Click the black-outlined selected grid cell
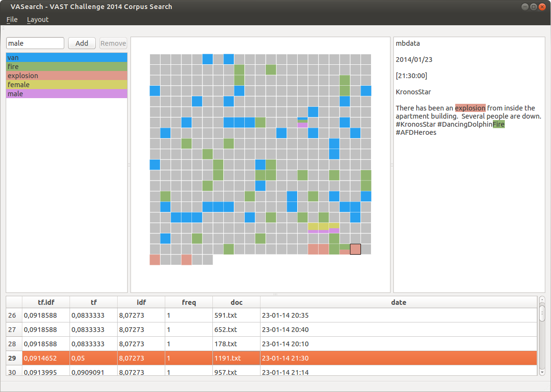This screenshot has height=392, width=551. pyautogui.click(x=355, y=249)
